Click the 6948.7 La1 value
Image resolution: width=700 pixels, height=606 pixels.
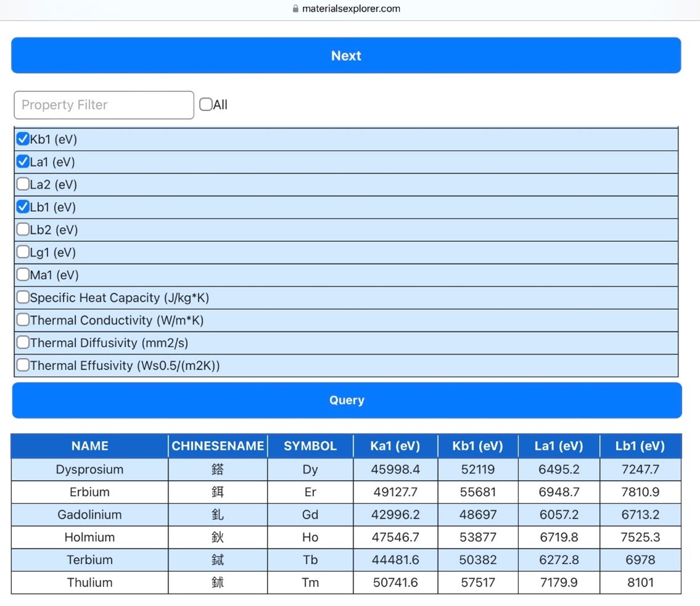pos(559,492)
